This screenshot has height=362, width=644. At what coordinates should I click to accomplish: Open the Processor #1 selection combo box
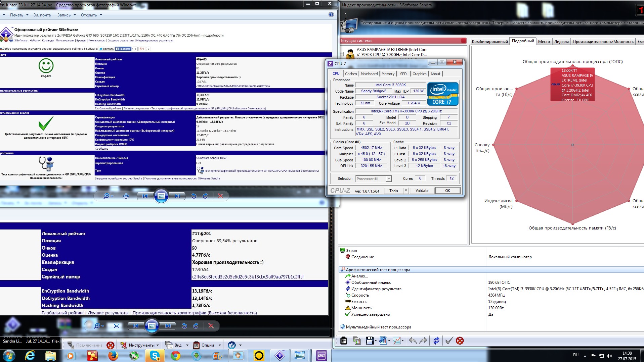pyautogui.click(x=374, y=179)
